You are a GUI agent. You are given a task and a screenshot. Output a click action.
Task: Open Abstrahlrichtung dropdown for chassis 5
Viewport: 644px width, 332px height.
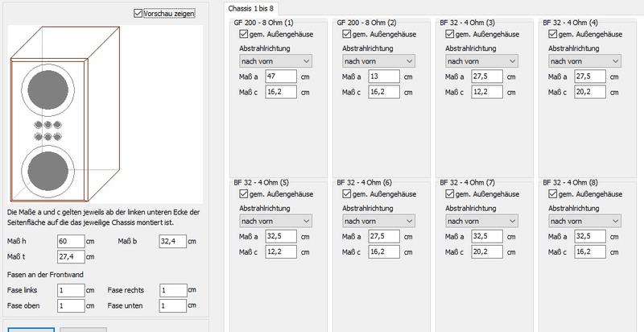tap(275, 220)
